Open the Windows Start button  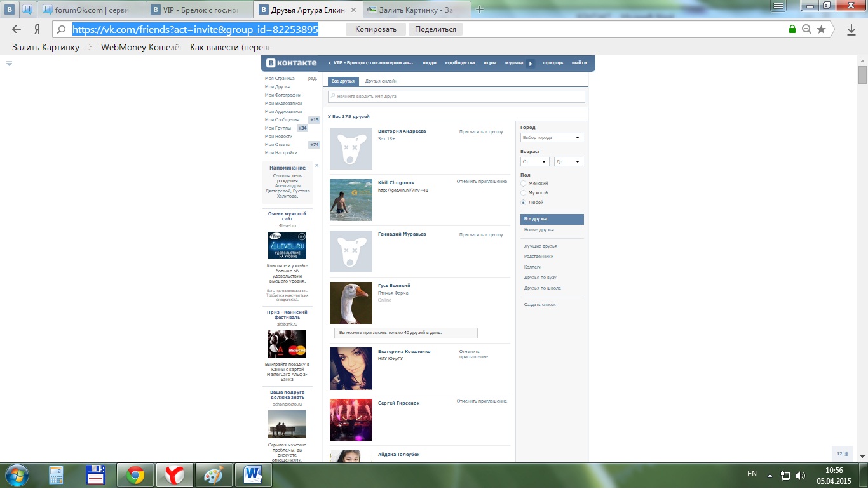pos(17,475)
